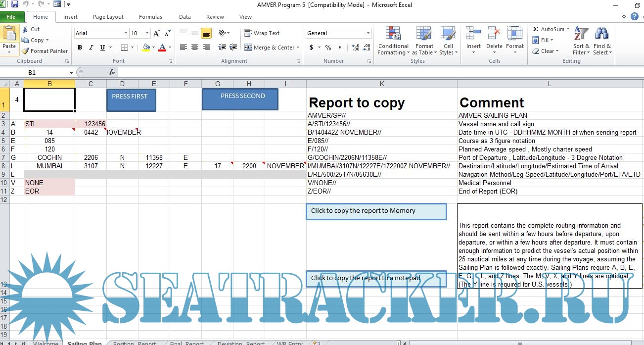
Task: Click 'Click to copy the report to Memory'
Action: 376,211
